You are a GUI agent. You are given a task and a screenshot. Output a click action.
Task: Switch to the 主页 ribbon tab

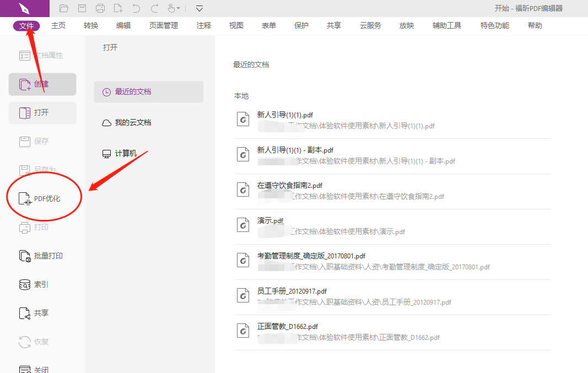pyautogui.click(x=58, y=25)
